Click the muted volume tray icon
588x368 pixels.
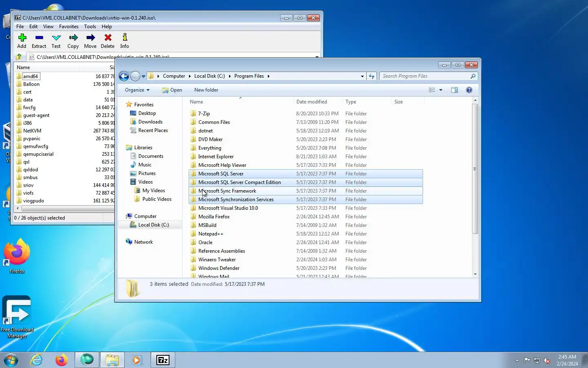[x=547, y=360]
